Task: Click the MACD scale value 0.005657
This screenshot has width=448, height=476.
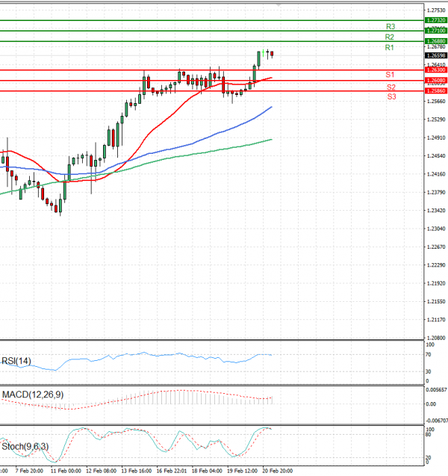Action: (x=437, y=390)
